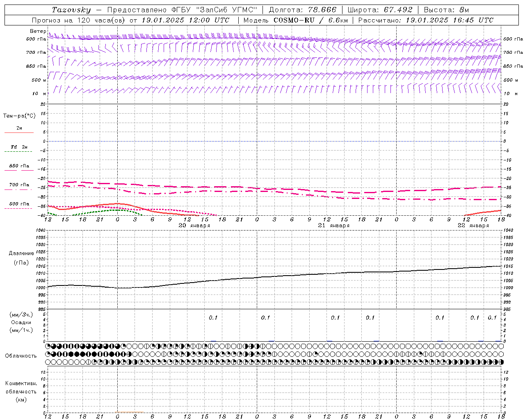Click the "(км)" convective cloud units label
525x420 pixels.
click(x=21, y=399)
